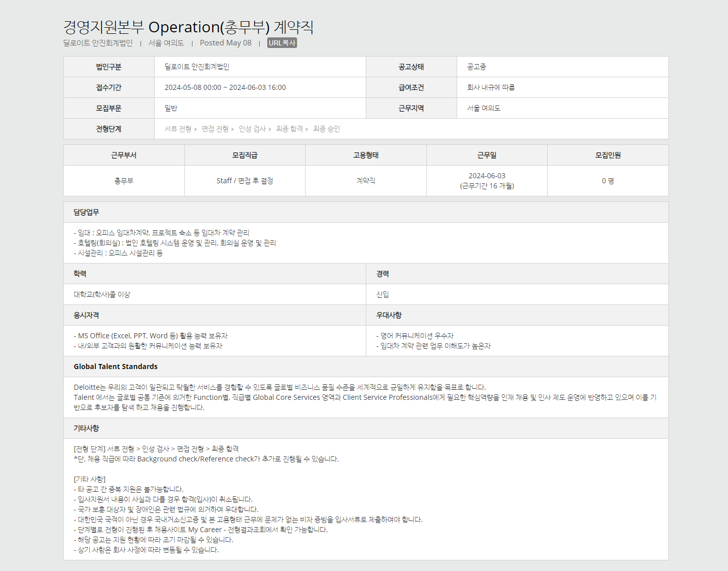Screen dimensions: 728x571
Task: Click the 접수기간 header cell
Action: (109, 87)
